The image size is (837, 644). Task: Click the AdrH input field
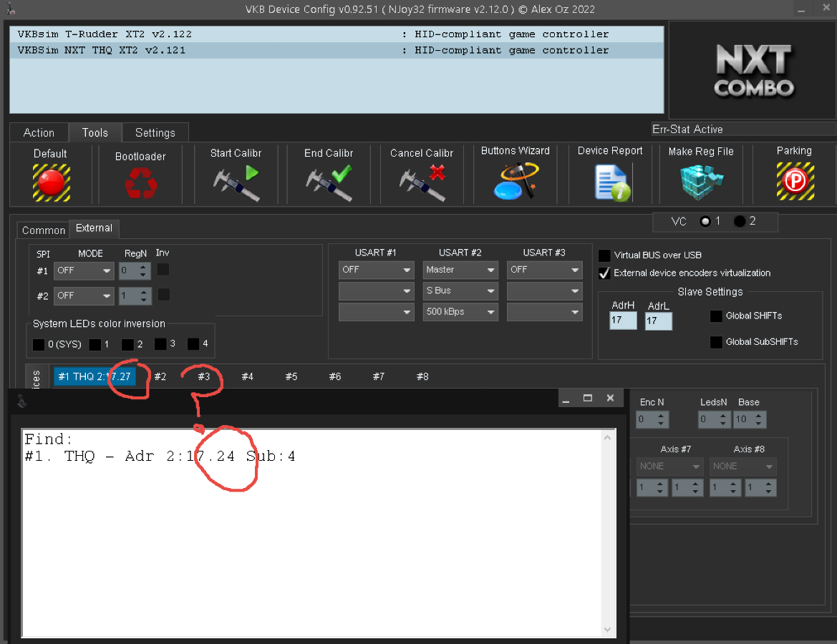click(623, 320)
